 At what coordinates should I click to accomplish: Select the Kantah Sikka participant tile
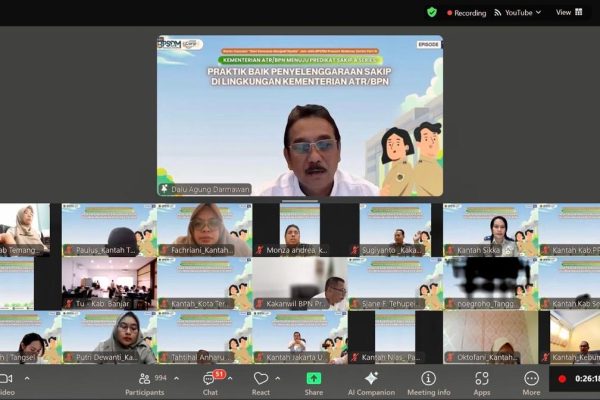point(491,230)
